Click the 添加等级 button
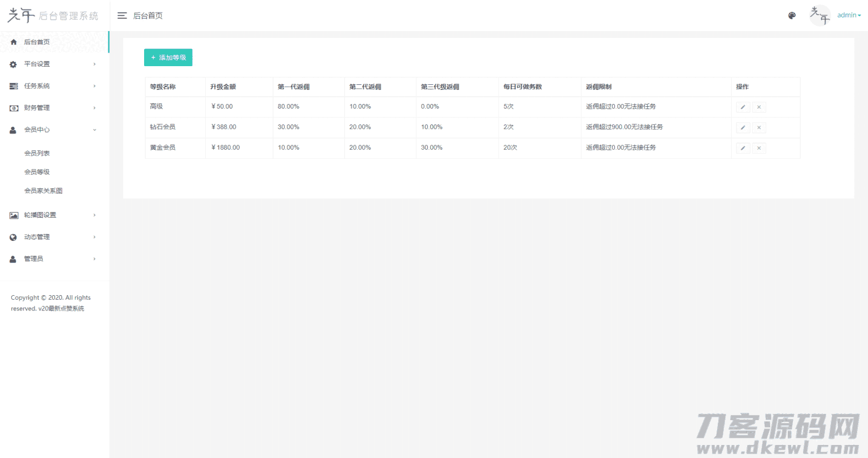868x458 pixels. (168, 58)
